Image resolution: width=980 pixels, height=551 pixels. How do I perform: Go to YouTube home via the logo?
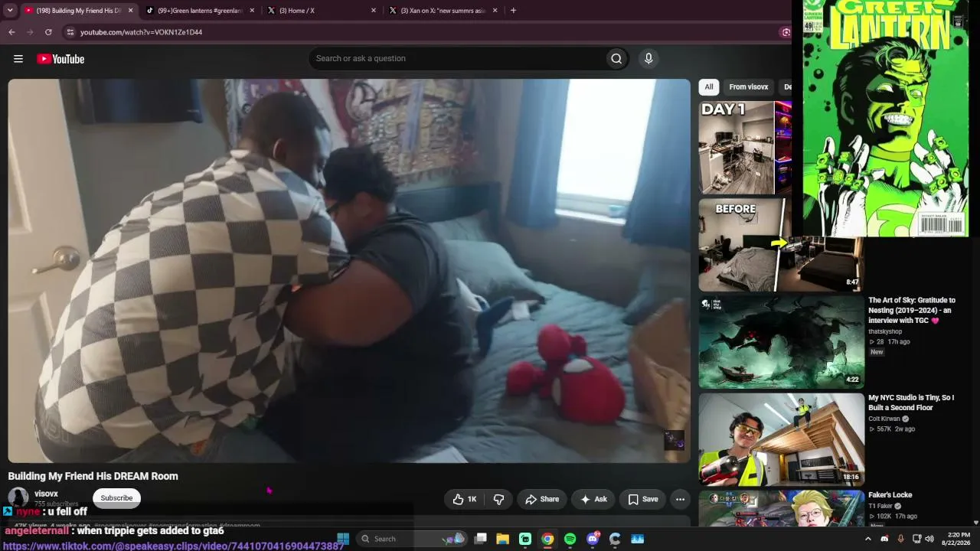pyautogui.click(x=60, y=59)
